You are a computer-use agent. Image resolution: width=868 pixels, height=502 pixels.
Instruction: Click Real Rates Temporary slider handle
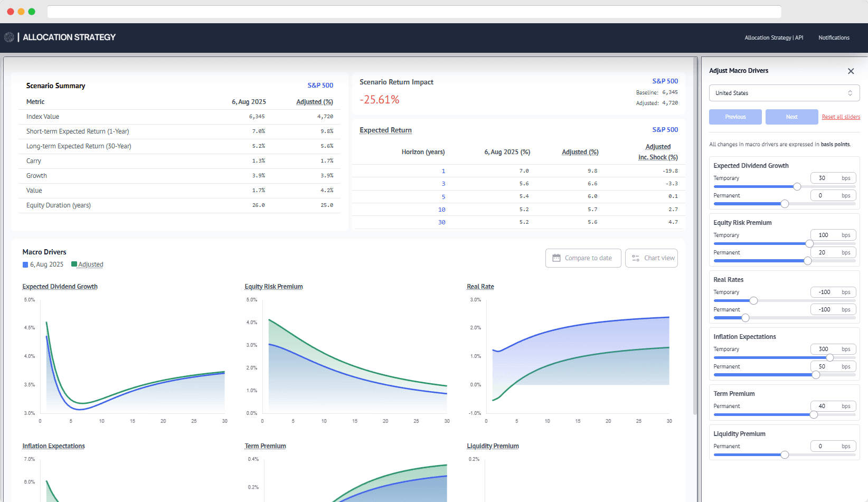pos(753,300)
